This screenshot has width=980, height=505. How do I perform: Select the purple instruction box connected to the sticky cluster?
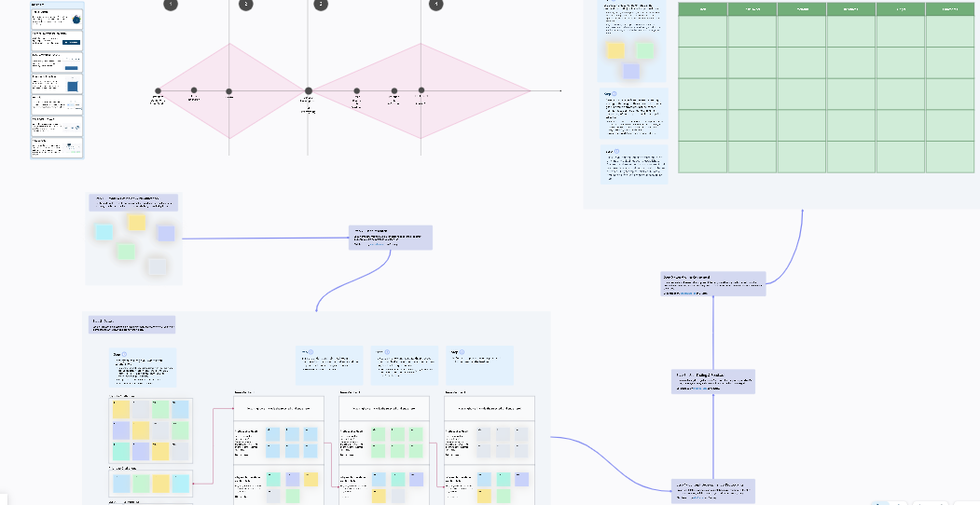click(391, 238)
